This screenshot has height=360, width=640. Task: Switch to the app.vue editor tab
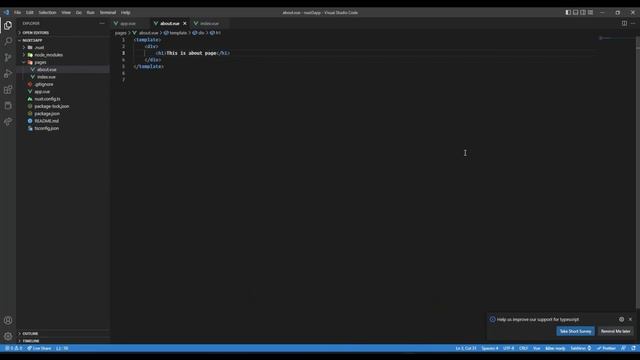coord(130,23)
